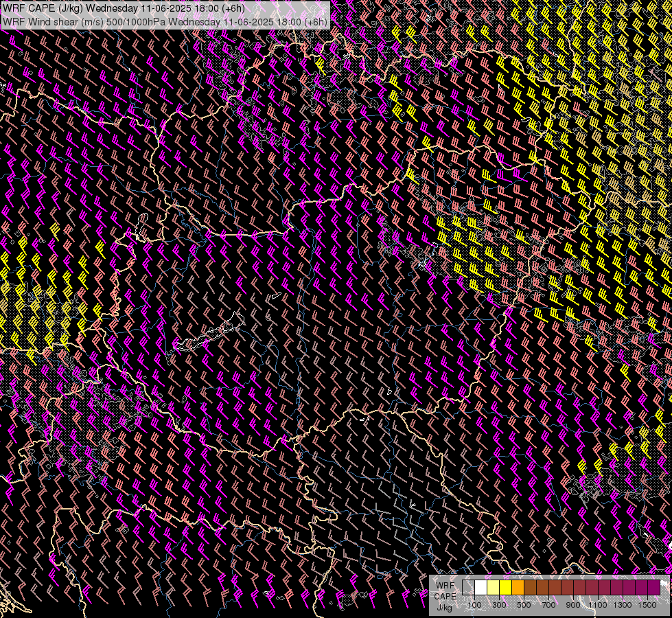Click the orange CAPE legend swatch

[x=518, y=588]
